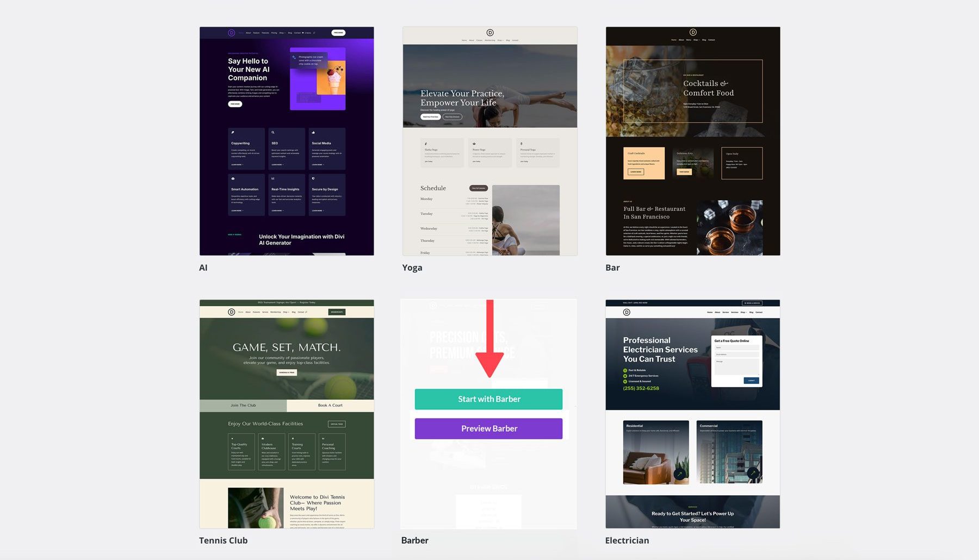
Task: Click the Start with Barber button
Action: [488, 399]
